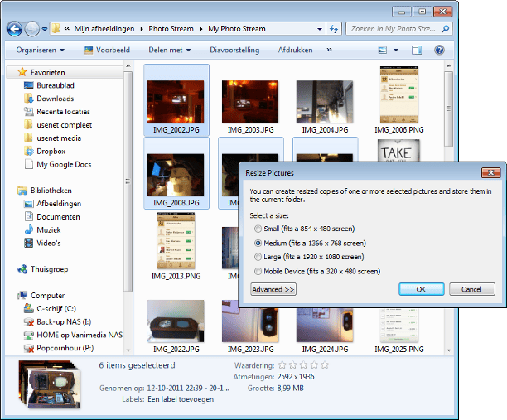507x420 pixels.
Task: Select IMG_2008.JPG thumbnail
Action: coord(176,175)
